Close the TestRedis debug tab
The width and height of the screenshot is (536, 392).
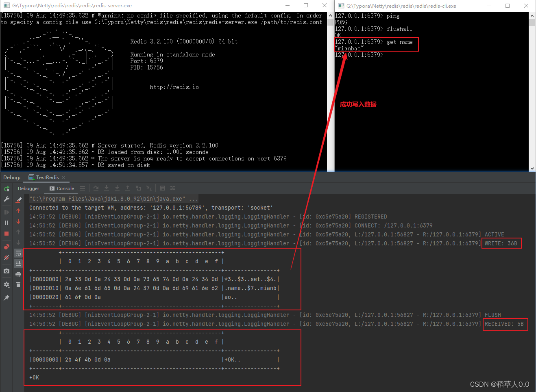click(64, 178)
